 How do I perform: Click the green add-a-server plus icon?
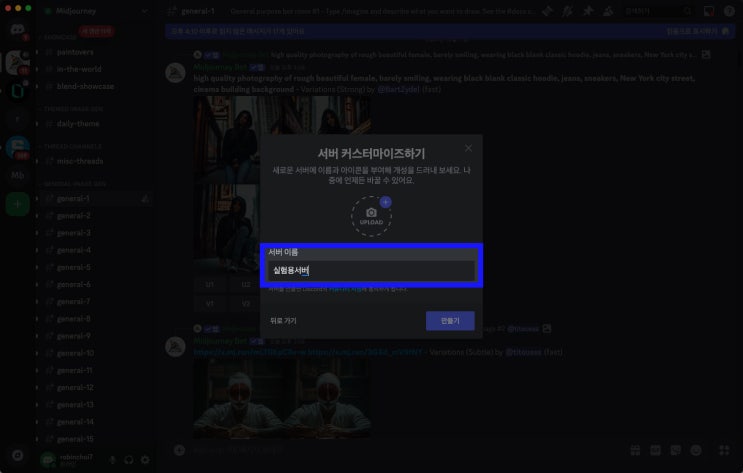18,204
